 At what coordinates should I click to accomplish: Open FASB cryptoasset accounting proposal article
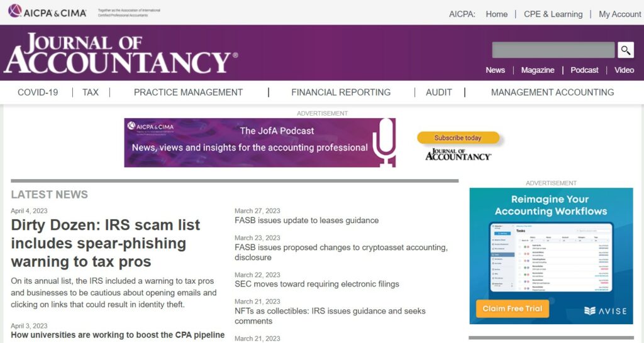(x=341, y=253)
